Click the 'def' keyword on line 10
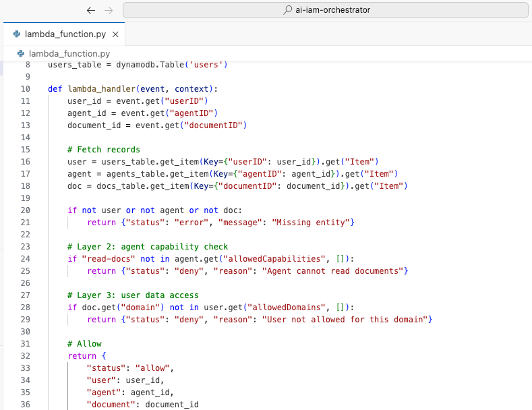The width and height of the screenshot is (532, 410). click(55, 89)
